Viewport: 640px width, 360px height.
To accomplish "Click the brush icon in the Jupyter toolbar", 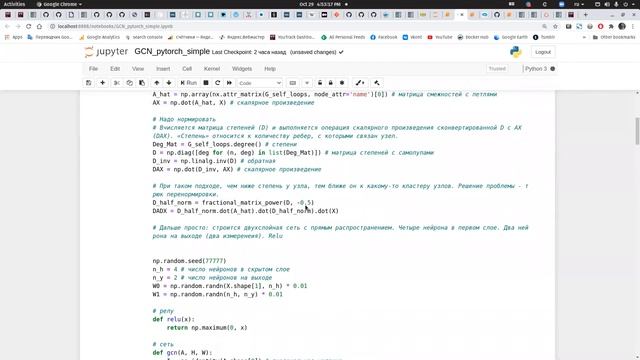I will pyautogui.click(x=360, y=83).
